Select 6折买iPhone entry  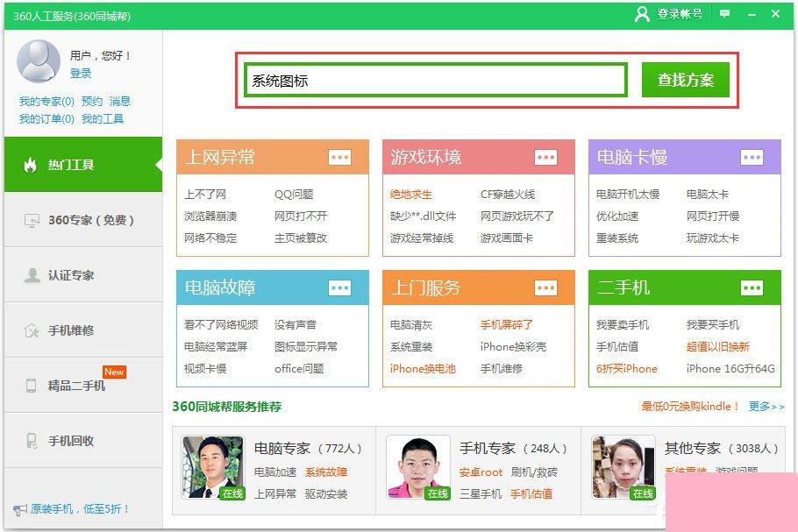(x=626, y=369)
